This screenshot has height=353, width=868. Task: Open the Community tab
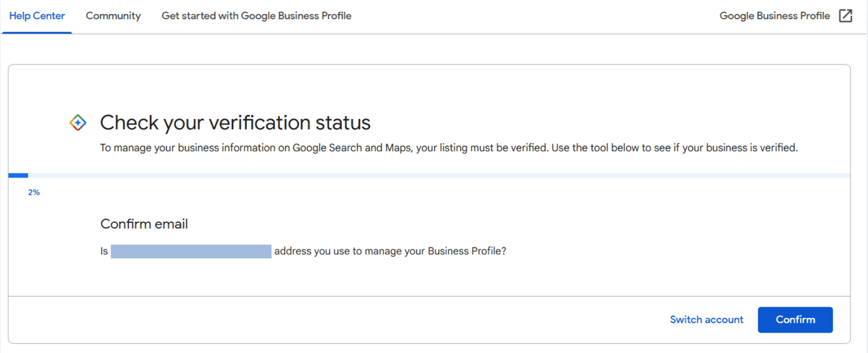point(113,16)
